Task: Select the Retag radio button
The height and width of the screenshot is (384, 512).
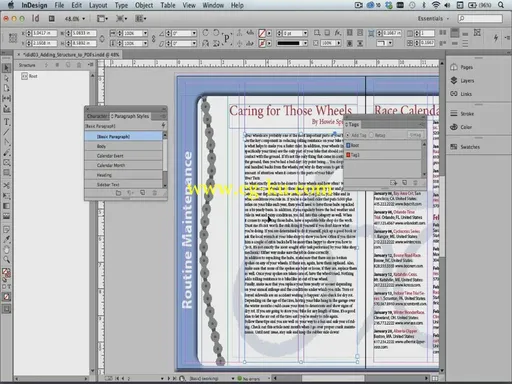Action: pyautogui.click(x=371, y=135)
